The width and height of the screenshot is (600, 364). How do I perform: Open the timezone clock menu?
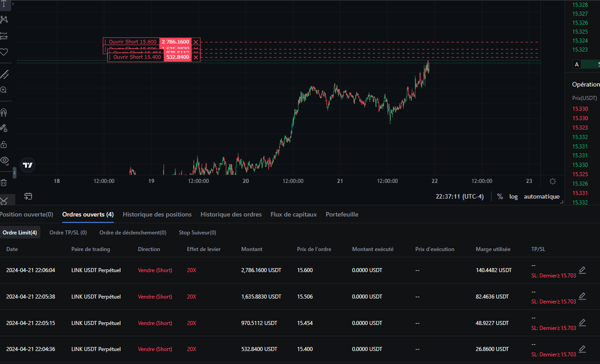point(459,196)
